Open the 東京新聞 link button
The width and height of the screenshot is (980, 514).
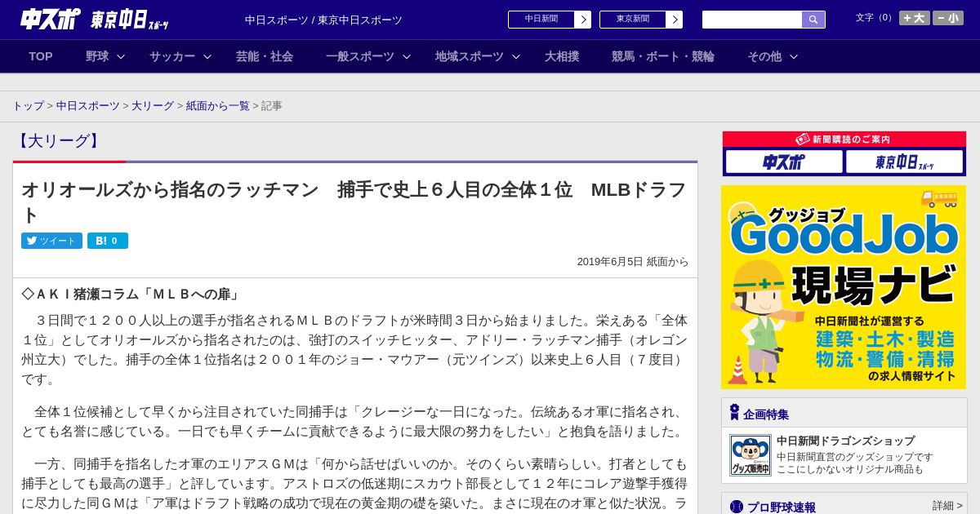click(x=632, y=20)
